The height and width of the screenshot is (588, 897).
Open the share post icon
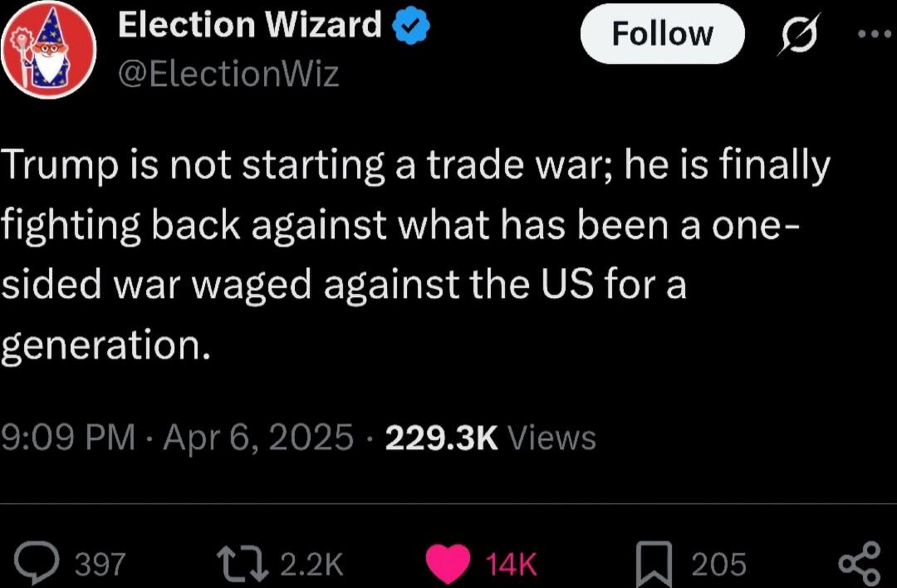(860, 564)
